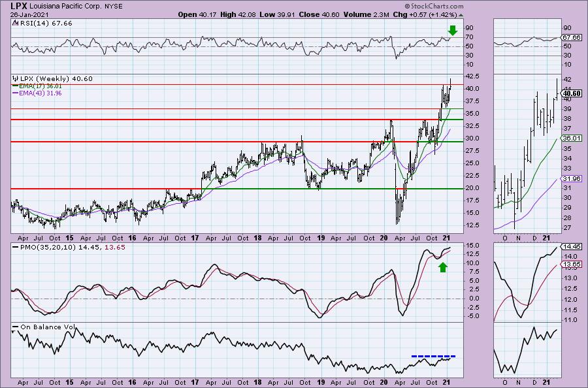Click the Close 40.60 value in the header

[319, 14]
